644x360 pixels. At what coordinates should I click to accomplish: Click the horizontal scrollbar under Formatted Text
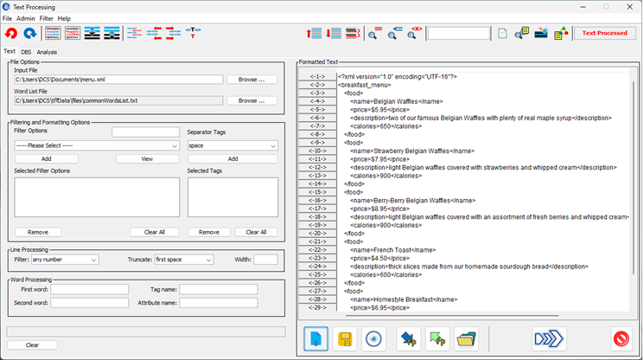point(452,315)
